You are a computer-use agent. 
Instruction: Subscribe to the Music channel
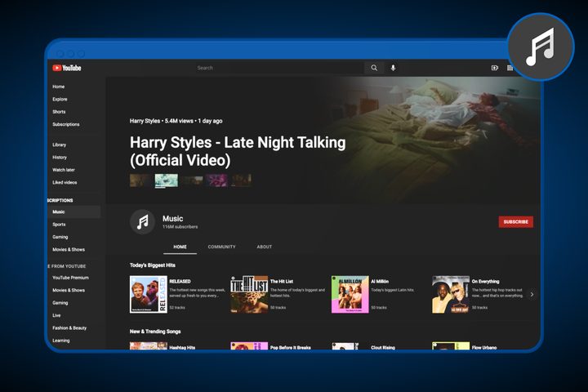click(x=515, y=221)
